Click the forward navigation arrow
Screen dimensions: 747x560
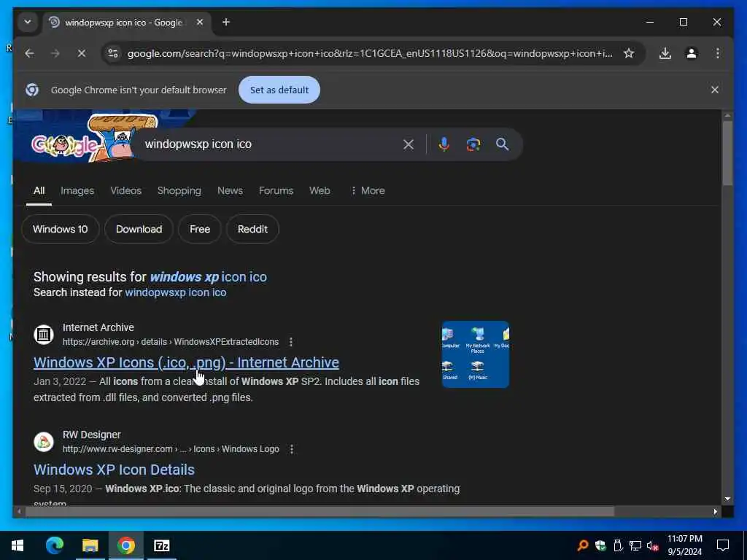point(55,53)
